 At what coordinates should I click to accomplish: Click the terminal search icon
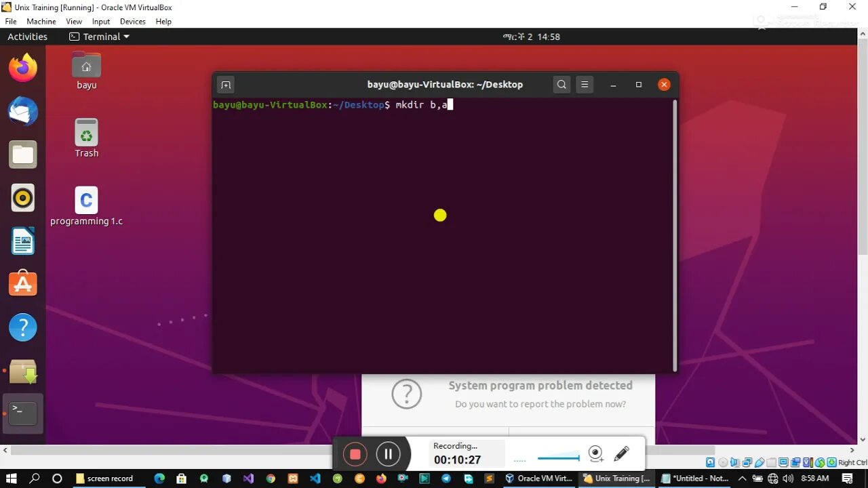[561, 85]
